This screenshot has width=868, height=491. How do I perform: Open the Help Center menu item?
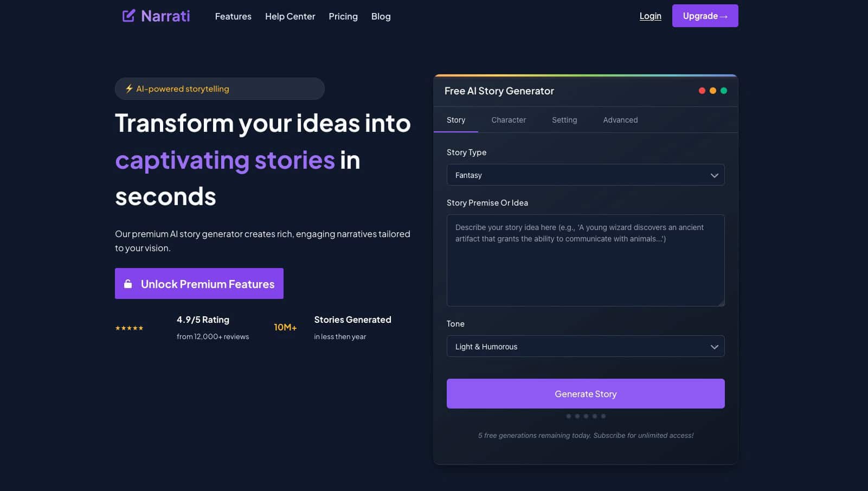click(290, 16)
